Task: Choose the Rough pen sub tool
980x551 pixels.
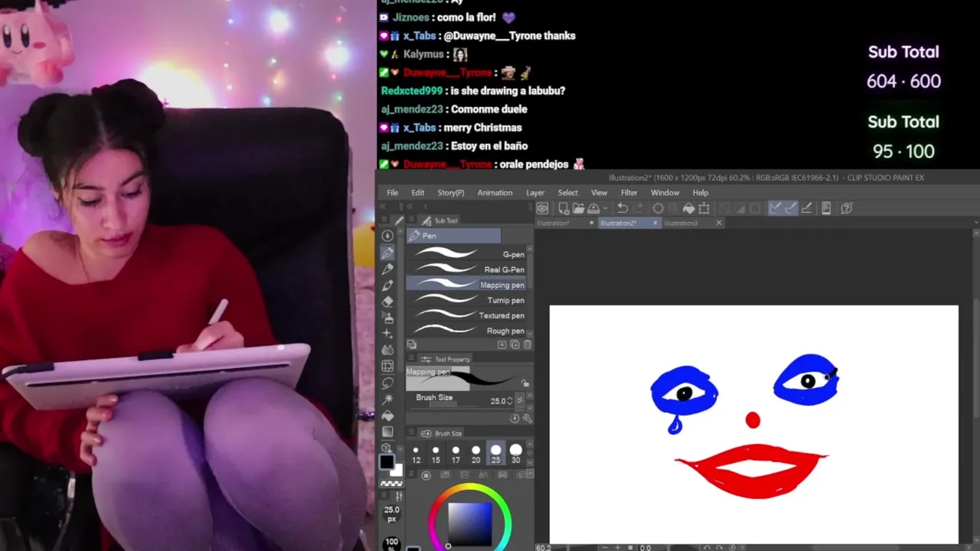Action: 466,331
